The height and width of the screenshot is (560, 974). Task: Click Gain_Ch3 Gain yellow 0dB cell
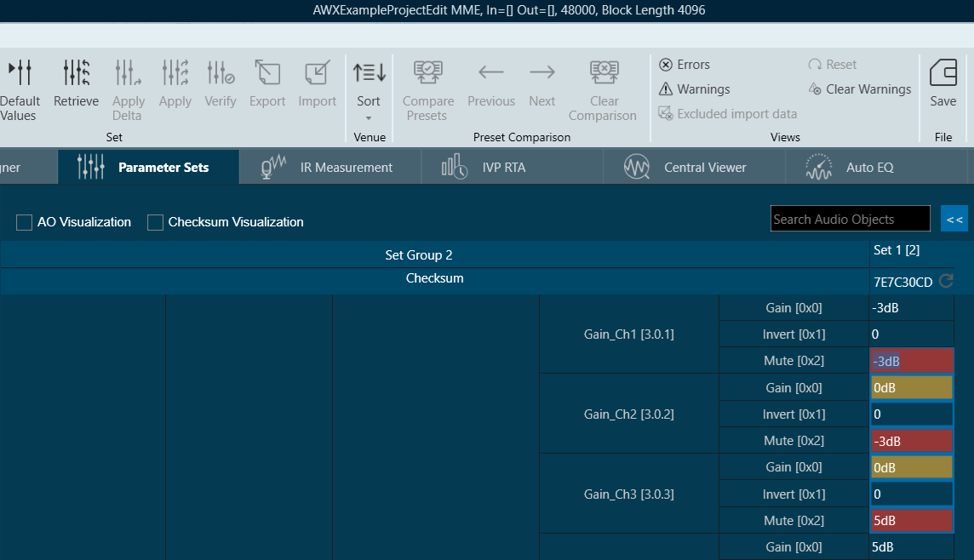911,467
